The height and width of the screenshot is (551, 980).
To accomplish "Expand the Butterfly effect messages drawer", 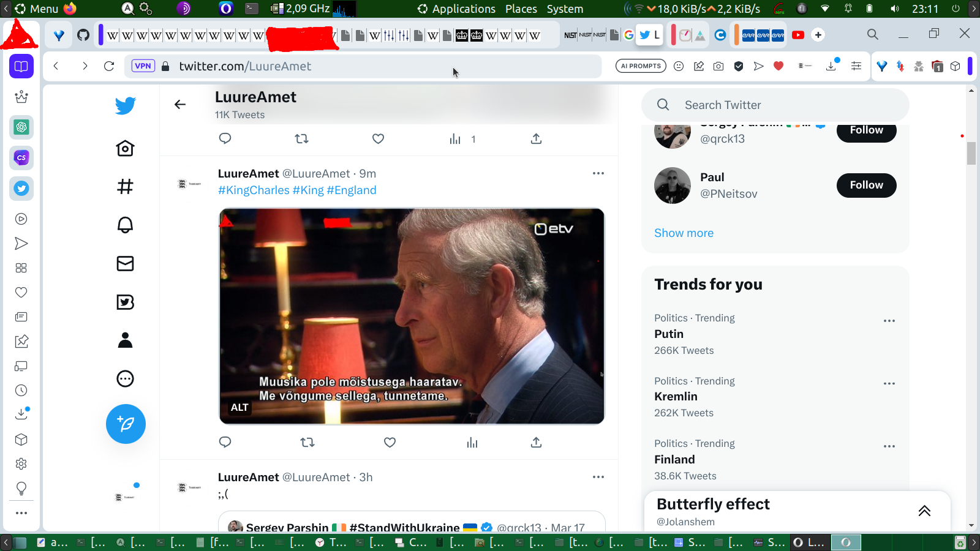I will click(924, 511).
